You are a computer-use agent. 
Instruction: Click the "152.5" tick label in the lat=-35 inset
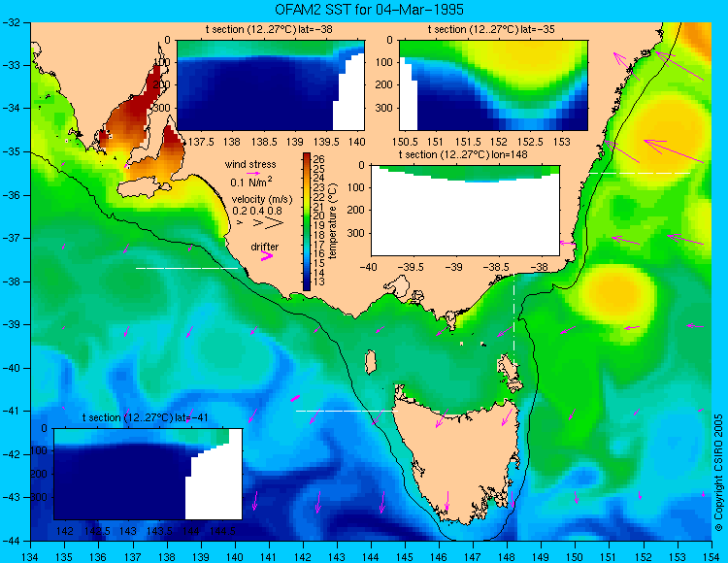(x=530, y=142)
